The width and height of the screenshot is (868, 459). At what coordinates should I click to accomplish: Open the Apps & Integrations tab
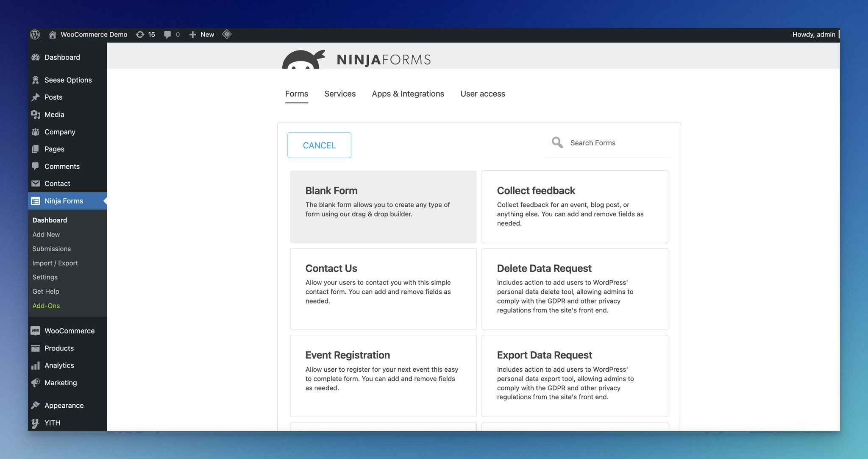pyautogui.click(x=408, y=94)
